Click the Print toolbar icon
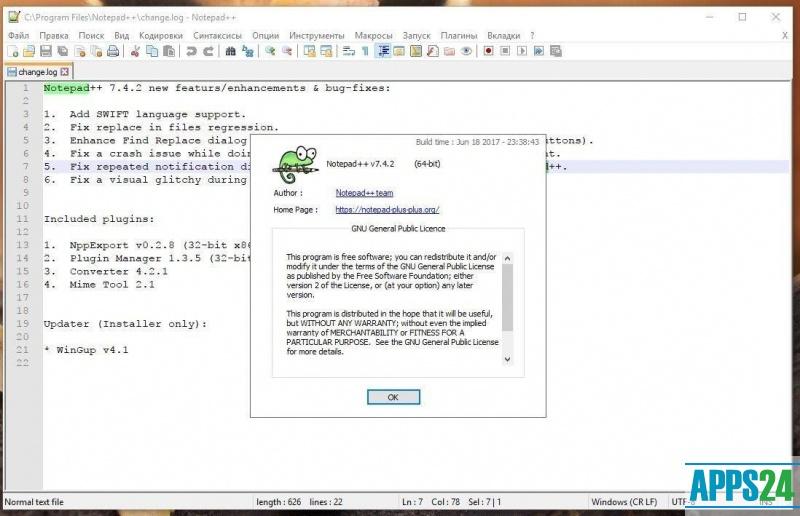 tap(113, 51)
